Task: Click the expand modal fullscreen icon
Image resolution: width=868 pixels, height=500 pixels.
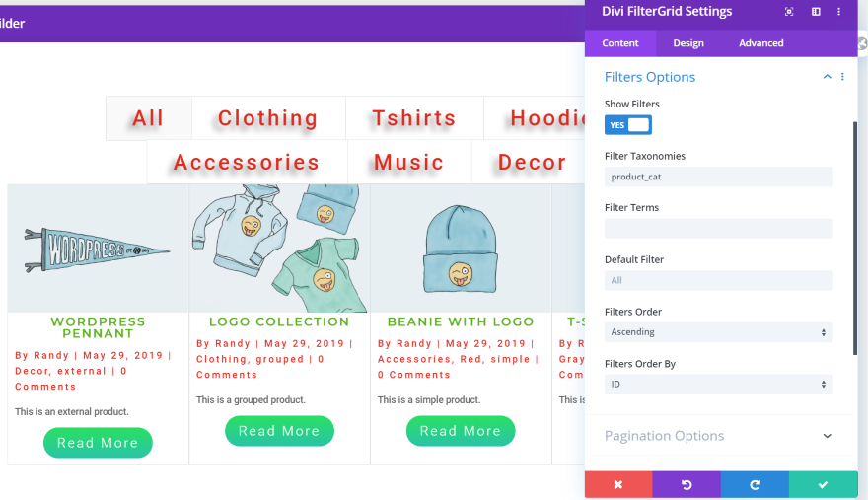Action: 789,12
